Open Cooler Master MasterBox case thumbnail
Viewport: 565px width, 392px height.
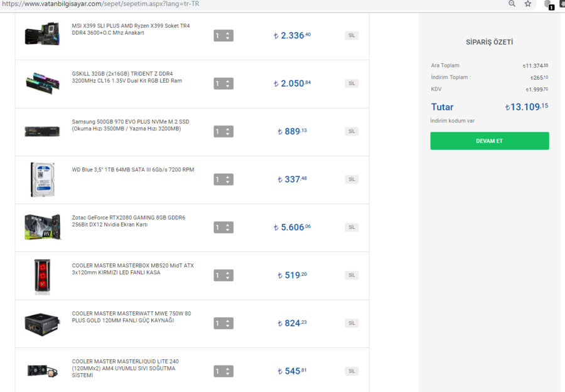pyautogui.click(x=43, y=276)
